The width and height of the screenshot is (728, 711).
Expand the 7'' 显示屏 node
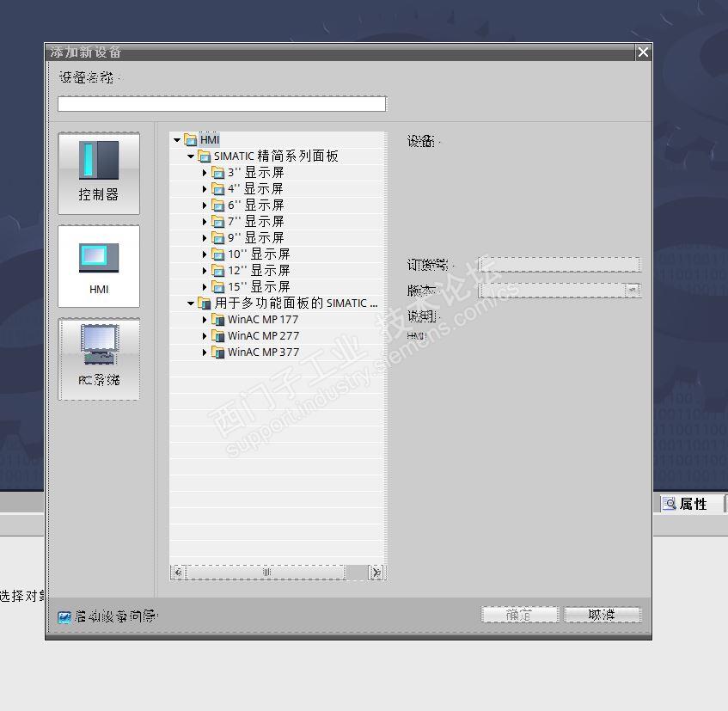pyautogui.click(x=205, y=222)
